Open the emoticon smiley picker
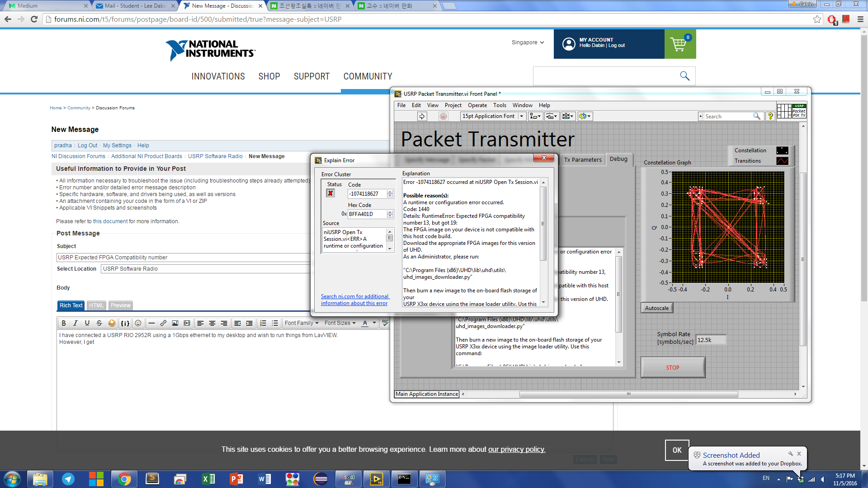The image size is (868, 488). click(x=138, y=323)
